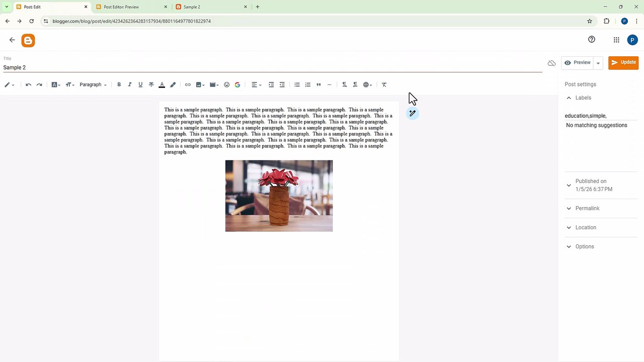Toggle bold formatting
The image size is (644, 362).
tap(119, 84)
